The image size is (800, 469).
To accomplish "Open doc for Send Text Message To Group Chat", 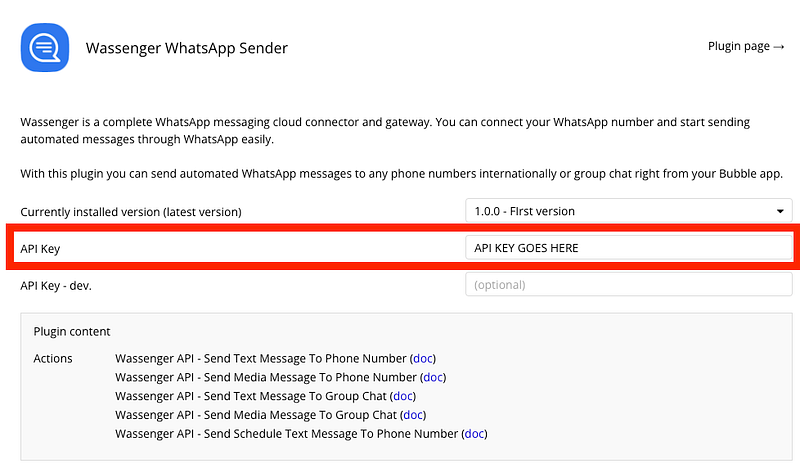I will click(402, 396).
